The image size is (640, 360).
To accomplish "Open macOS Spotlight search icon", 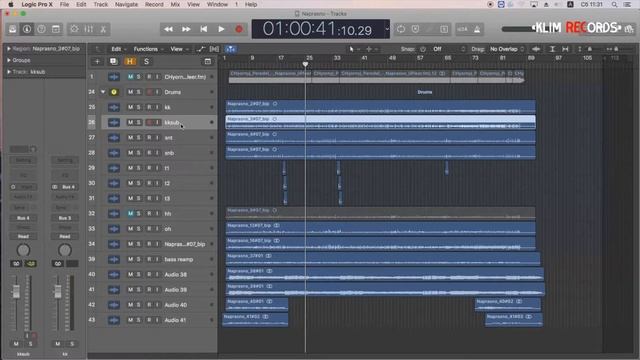I will tap(614, 4).
